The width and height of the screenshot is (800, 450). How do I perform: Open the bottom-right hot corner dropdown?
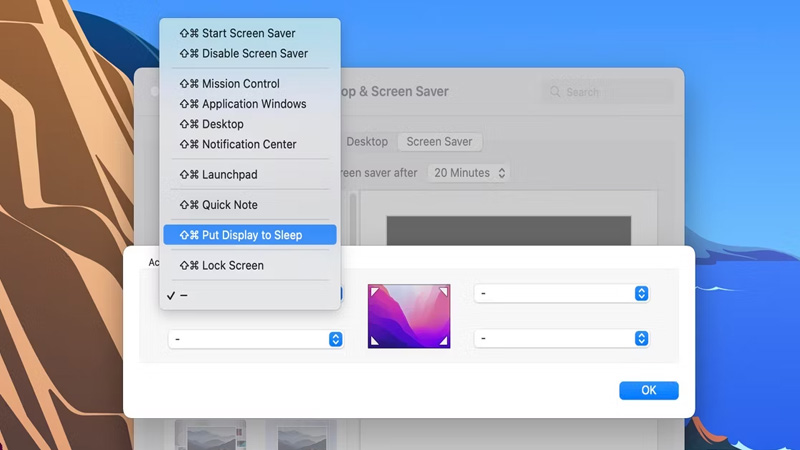(x=562, y=339)
